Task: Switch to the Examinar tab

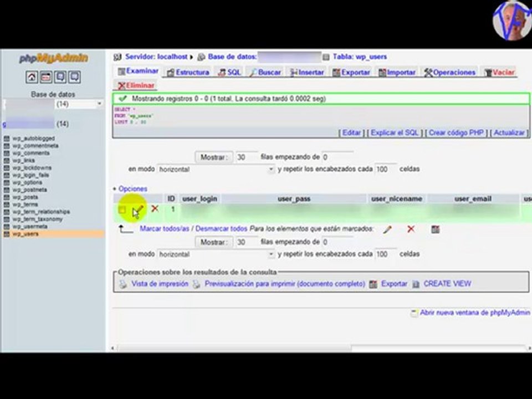Action: 138,71
